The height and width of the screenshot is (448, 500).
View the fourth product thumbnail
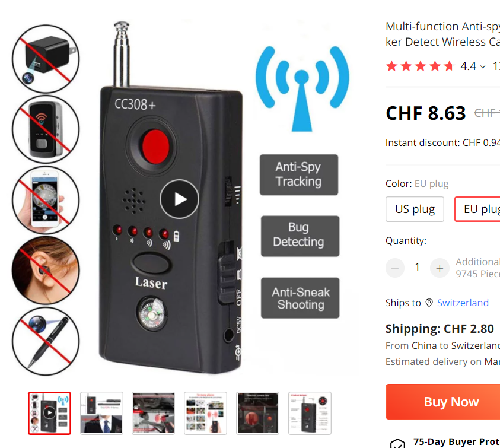click(x=205, y=413)
